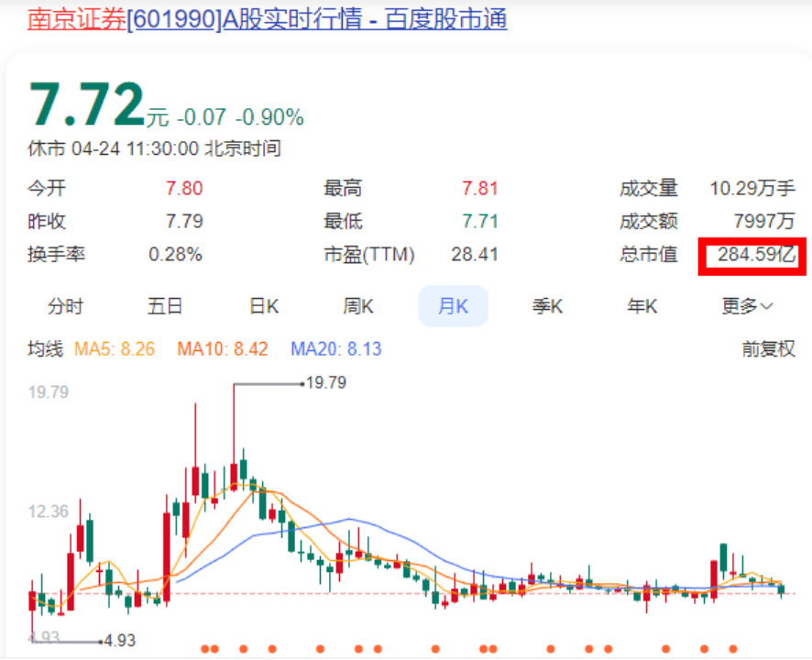Click the 换手率 value 0.28%
The image size is (812, 660).
pyautogui.click(x=175, y=254)
